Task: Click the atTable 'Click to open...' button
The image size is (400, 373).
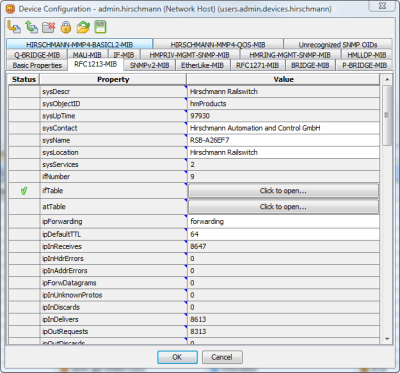Action: [x=283, y=207]
